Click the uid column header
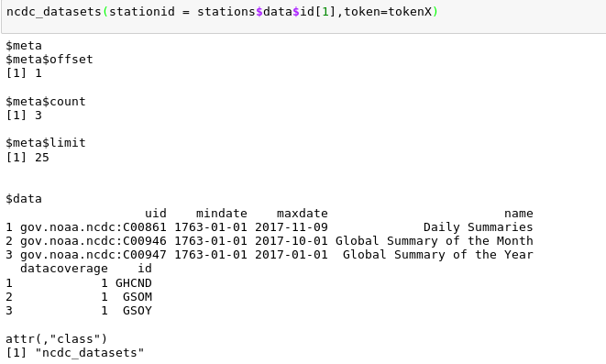Screen dimensions: 606x364 [156, 214]
